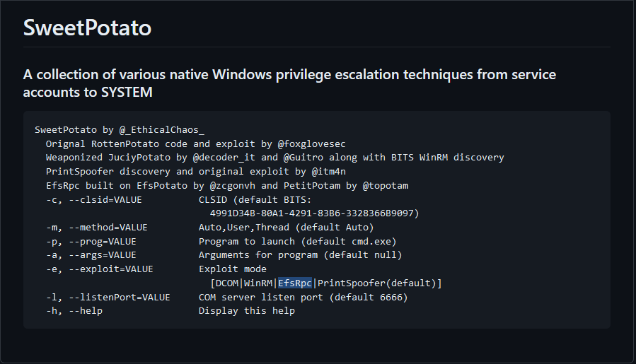
Task: Click the subtitle about privilege escalation techniques
Action: pyautogui.click(x=289, y=83)
